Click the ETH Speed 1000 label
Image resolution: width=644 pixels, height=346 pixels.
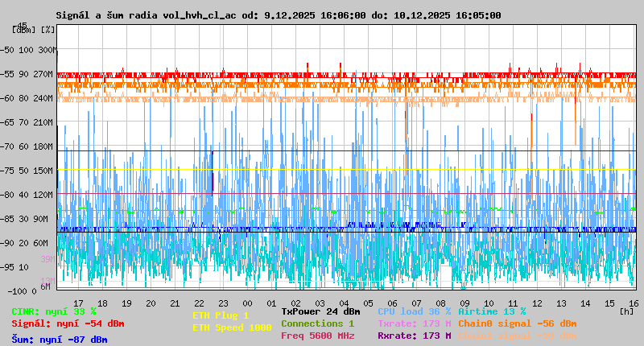click(x=232, y=327)
